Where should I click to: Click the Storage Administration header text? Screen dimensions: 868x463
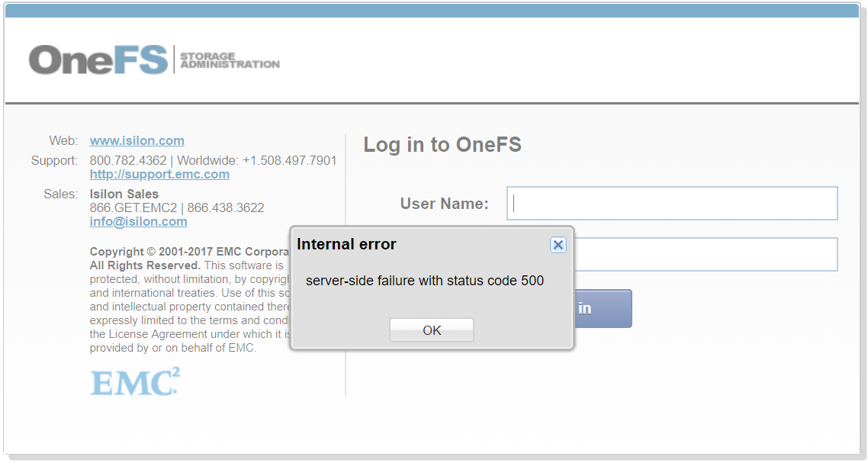229,60
